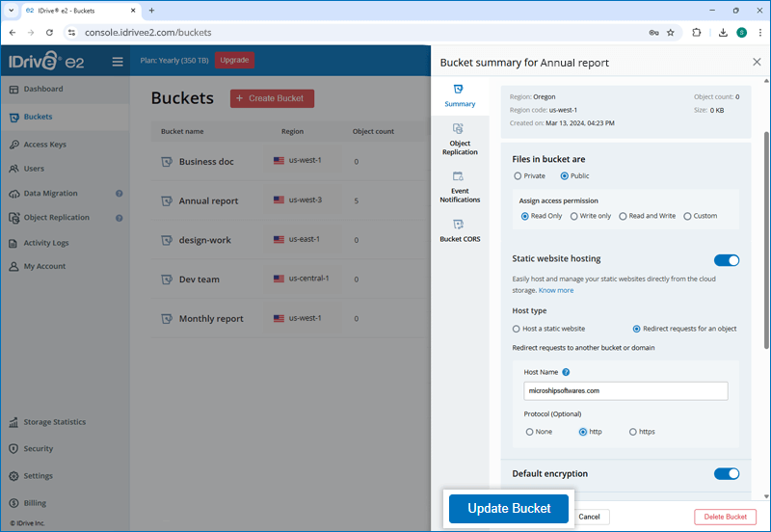
Task: Open the Know more link
Action: pyautogui.click(x=556, y=290)
